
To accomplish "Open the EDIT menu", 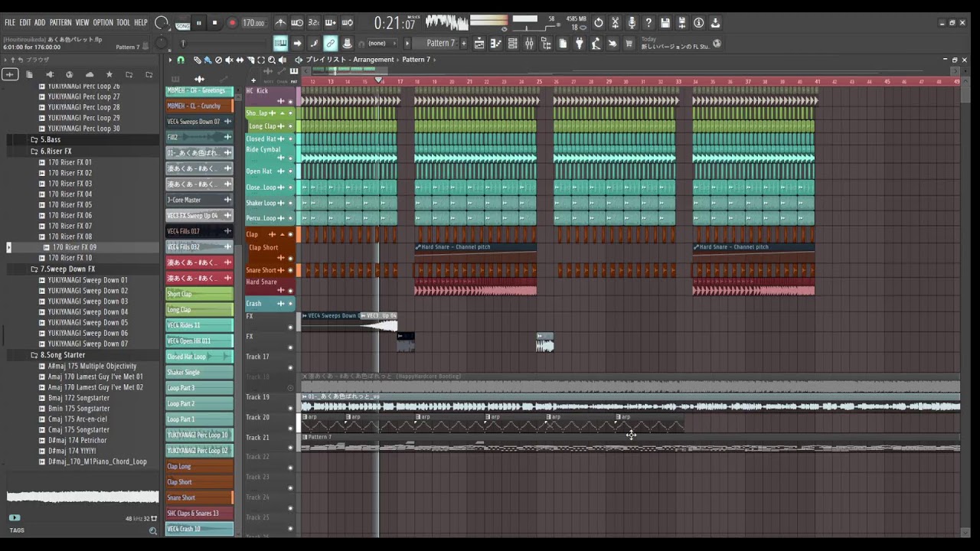I will [x=25, y=22].
